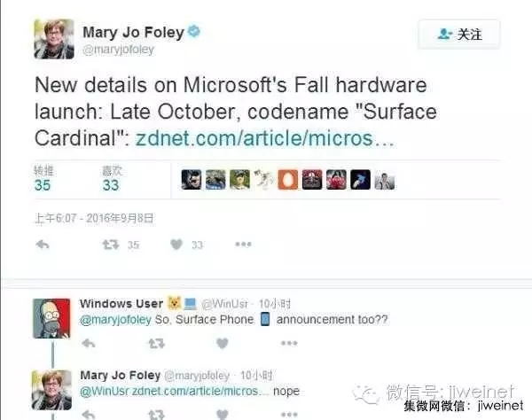Click the 关注 follow button
Screen dimensions: 532x420
(459, 35)
